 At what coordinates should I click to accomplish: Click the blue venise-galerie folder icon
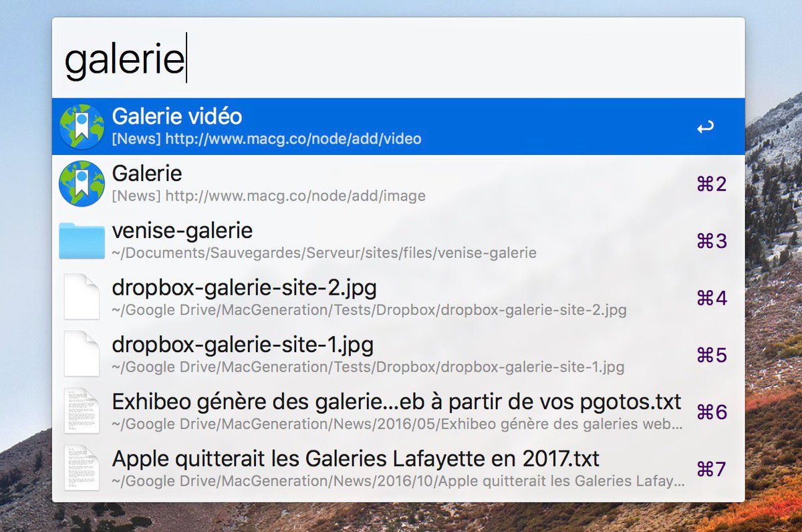pyautogui.click(x=82, y=241)
